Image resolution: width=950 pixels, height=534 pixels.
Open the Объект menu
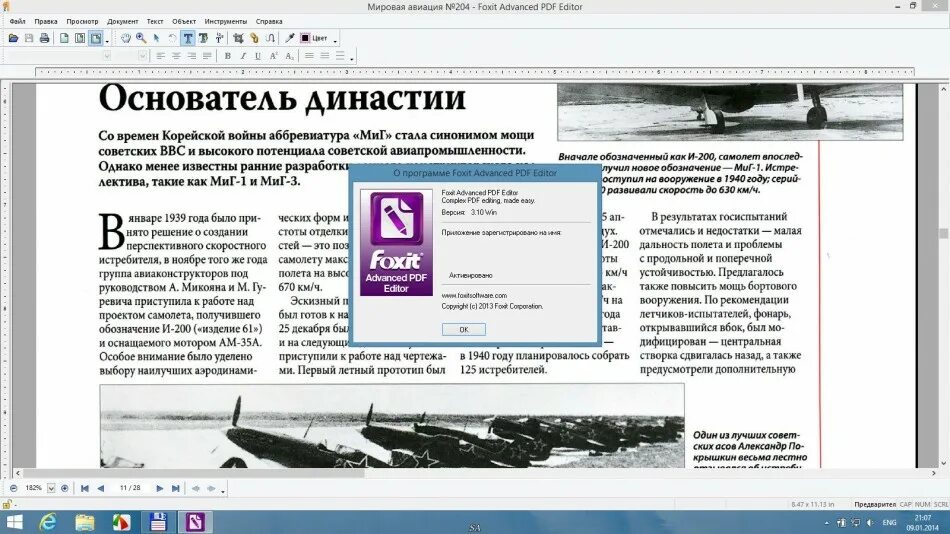pos(184,21)
